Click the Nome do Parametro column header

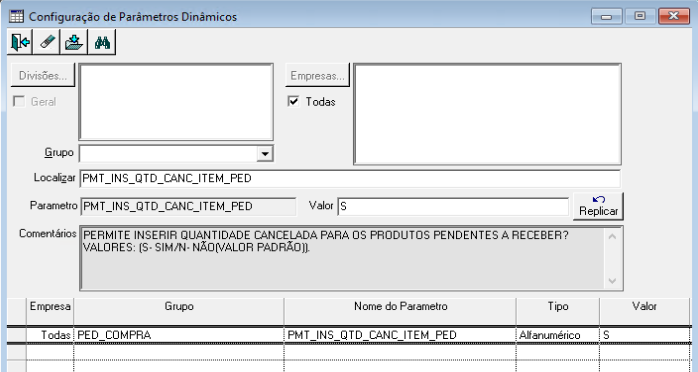[x=400, y=311]
